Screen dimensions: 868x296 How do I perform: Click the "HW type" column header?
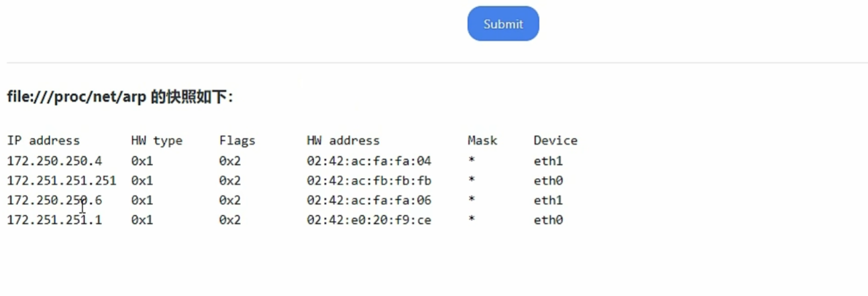156,141
